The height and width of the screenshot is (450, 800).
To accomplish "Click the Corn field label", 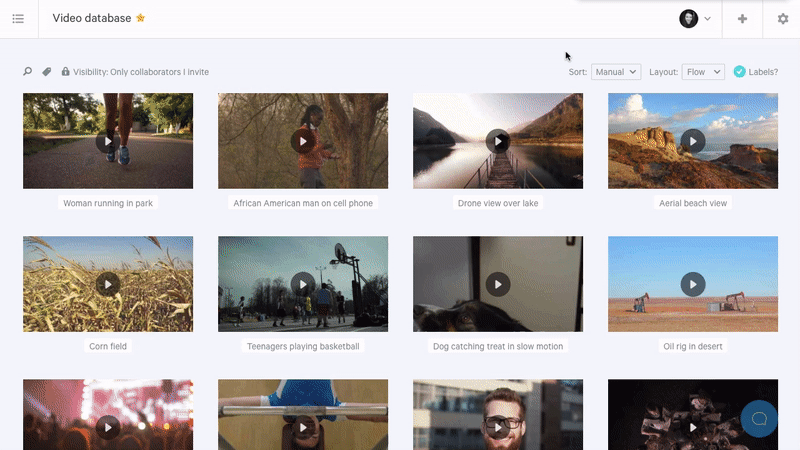I will point(108,346).
